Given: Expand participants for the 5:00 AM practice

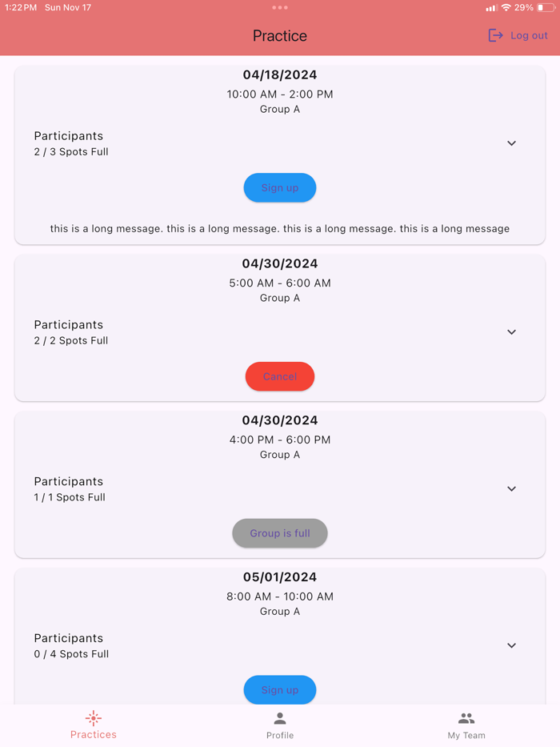Looking at the screenshot, I should pos(511,332).
